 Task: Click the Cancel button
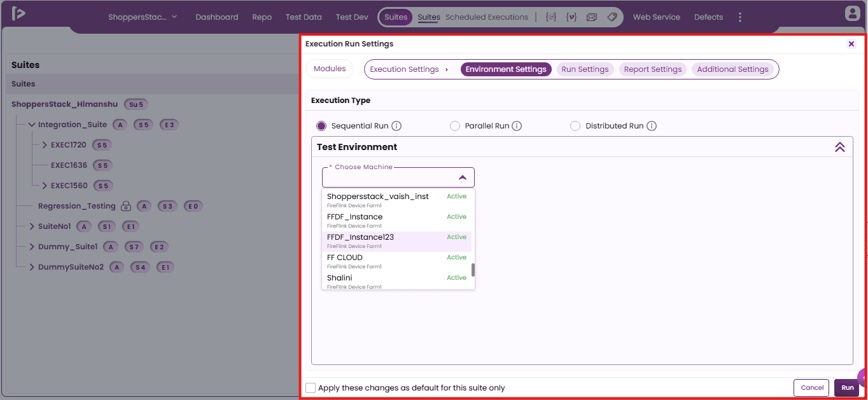[812, 388]
